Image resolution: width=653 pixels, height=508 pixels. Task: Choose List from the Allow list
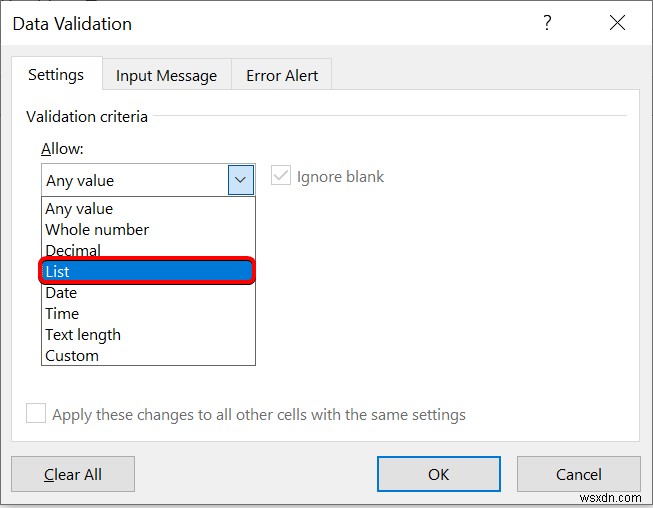[147, 271]
